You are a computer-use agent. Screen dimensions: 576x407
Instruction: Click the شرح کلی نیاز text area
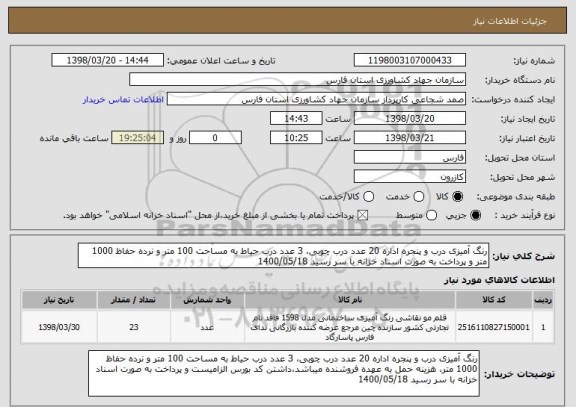point(283,256)
